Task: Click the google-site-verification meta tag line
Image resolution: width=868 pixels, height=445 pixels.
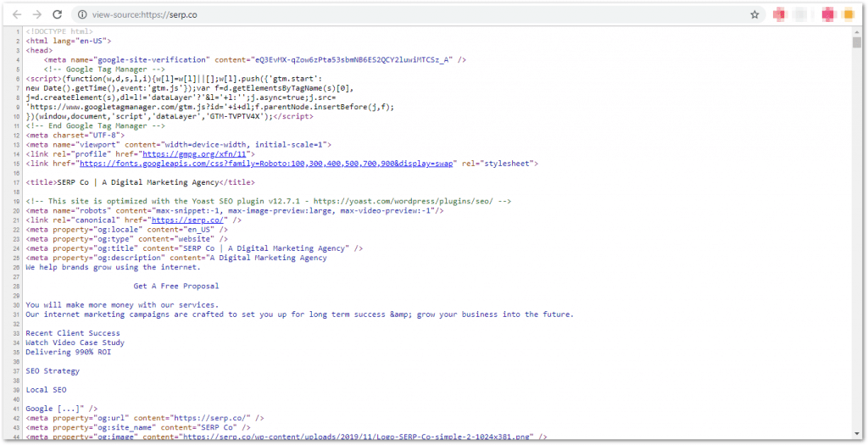Action: [255, 60]
